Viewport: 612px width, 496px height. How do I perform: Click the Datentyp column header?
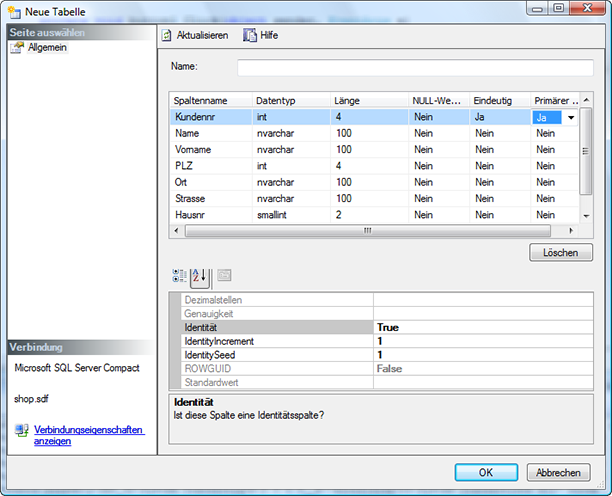tap(291, 101)
